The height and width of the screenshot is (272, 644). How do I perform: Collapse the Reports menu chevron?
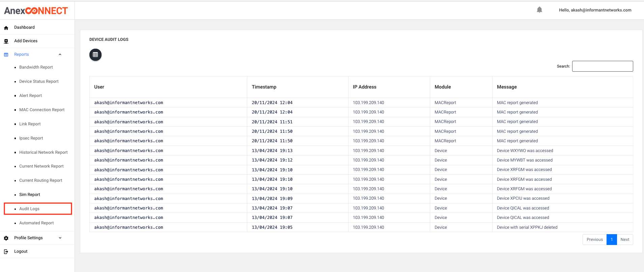[x=60, y=54]
